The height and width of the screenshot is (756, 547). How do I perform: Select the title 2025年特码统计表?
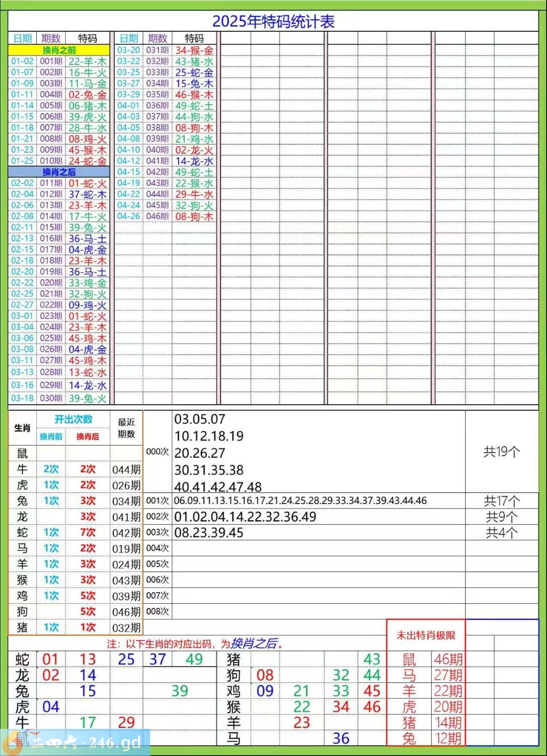(x=273, y=22)
